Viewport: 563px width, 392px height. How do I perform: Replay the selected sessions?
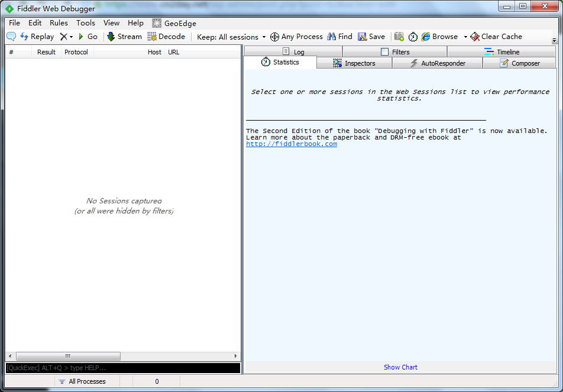tap(37, 37)
